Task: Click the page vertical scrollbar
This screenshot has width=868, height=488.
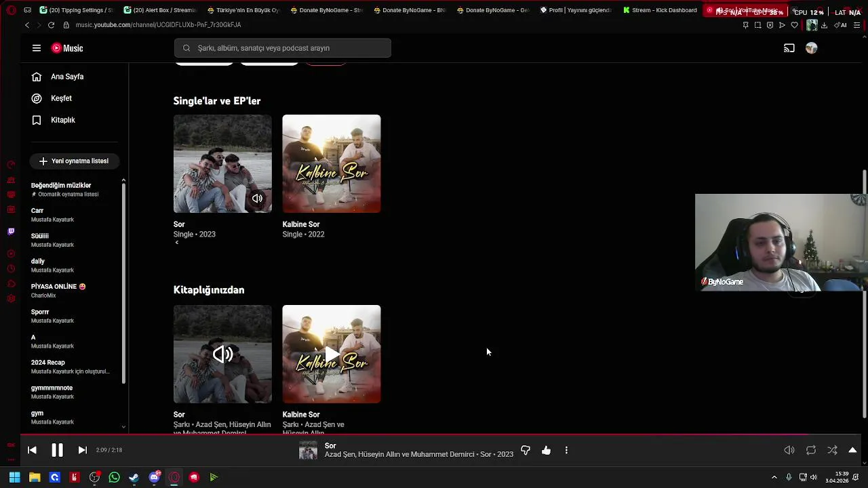Action: tap(865, 293)
